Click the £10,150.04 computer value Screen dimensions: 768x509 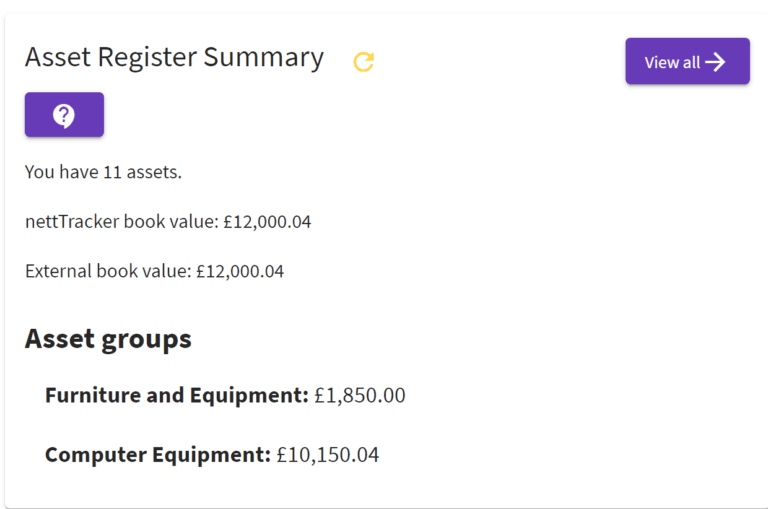[328, 455]
